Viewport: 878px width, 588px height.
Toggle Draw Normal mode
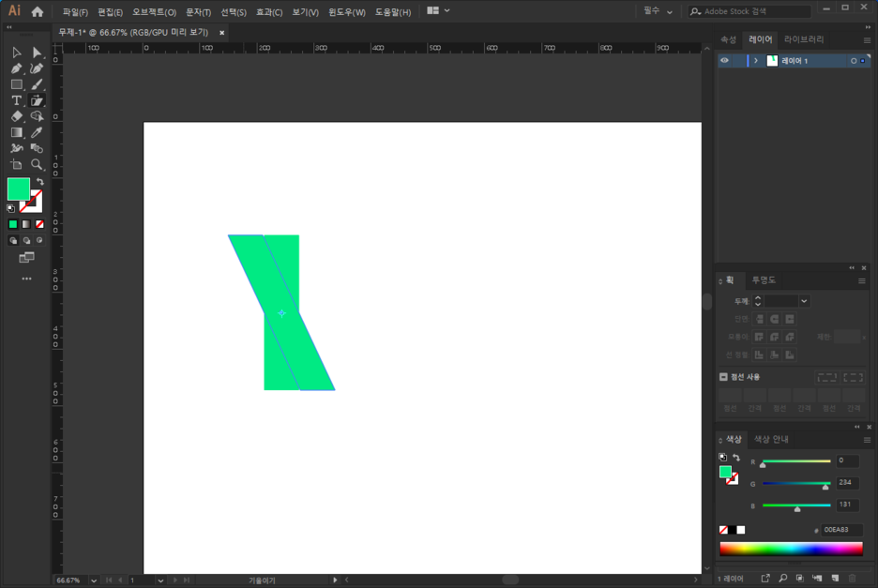tap(13, 241)
